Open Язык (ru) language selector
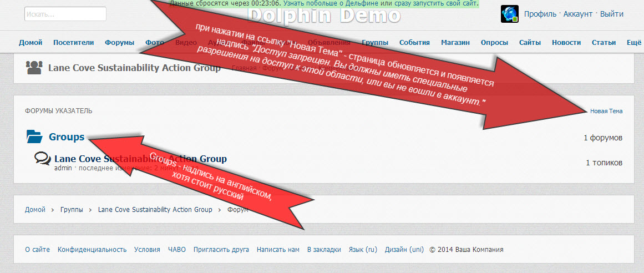The width and height of the screenshot is (644, 273). coord(363,250)
